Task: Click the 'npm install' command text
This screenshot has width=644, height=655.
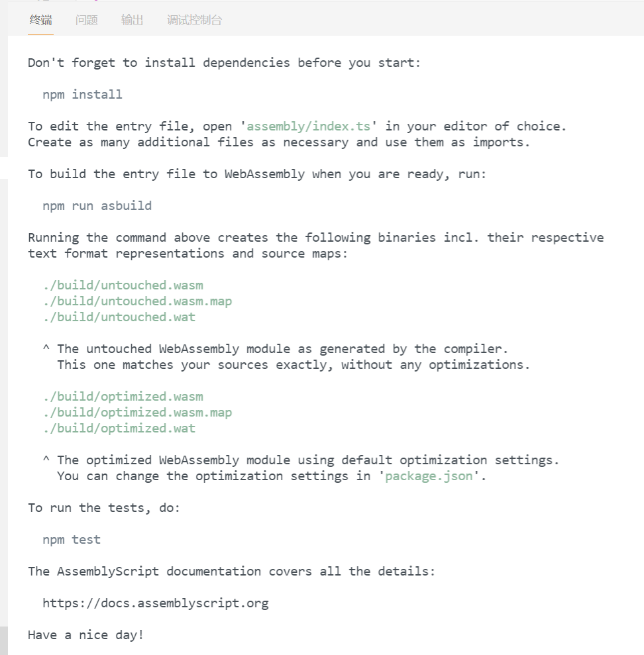Action: click(83, 95)
